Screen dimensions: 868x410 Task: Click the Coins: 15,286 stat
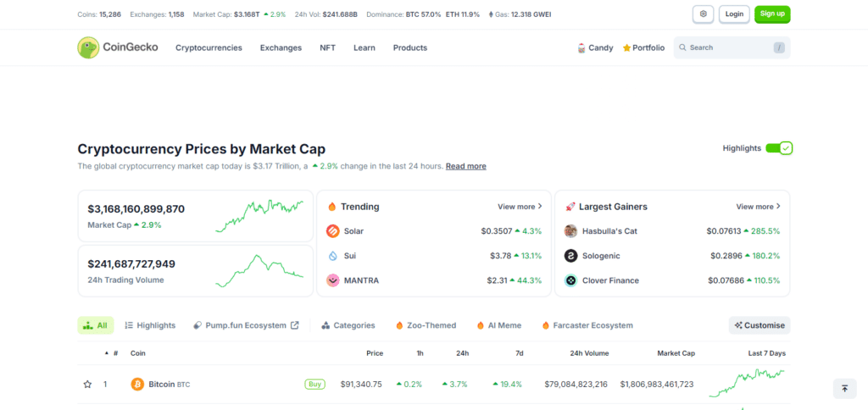click(x=99, y=14)
